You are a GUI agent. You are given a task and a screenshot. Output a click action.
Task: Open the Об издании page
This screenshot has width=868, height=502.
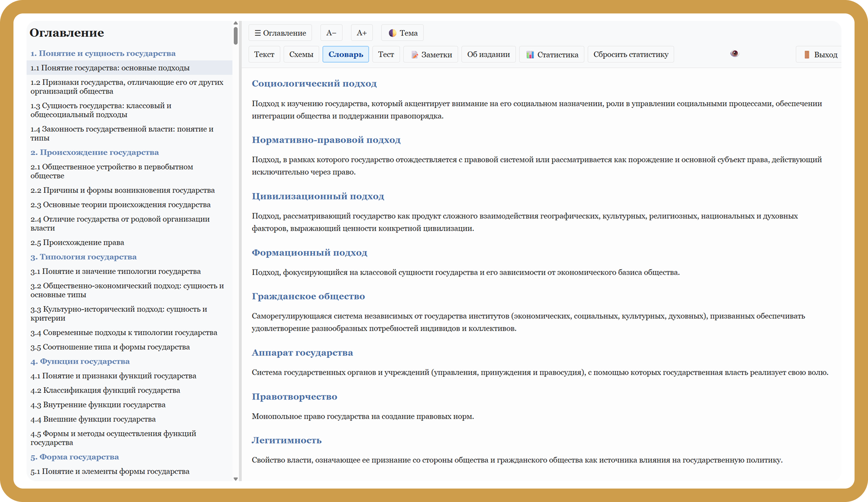(488, 55)
